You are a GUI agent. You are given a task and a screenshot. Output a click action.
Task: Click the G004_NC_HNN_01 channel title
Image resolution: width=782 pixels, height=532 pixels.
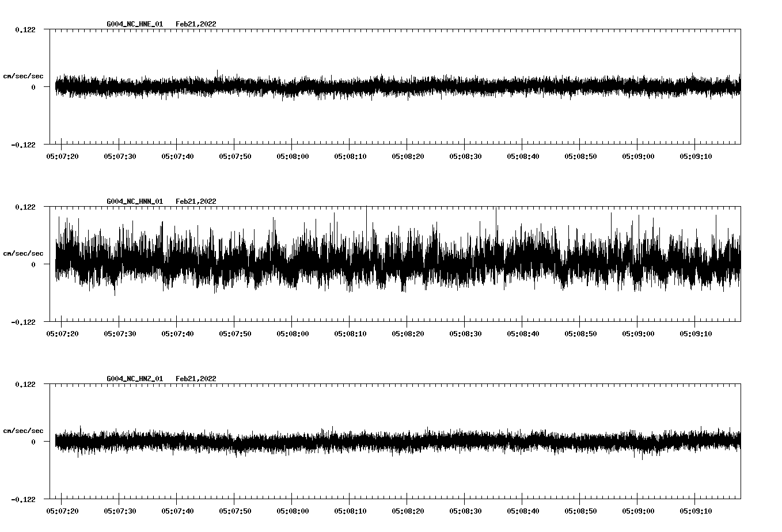[x=135, y=202]
